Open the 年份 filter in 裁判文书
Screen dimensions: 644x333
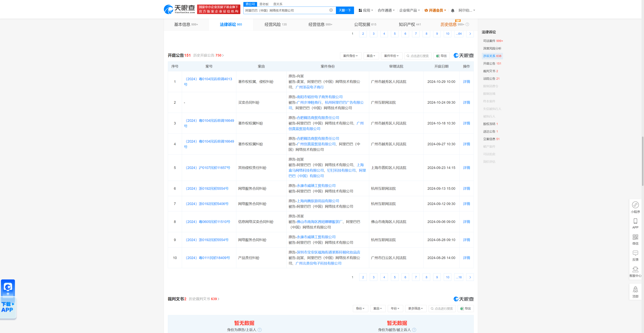[x=395, y=309]
